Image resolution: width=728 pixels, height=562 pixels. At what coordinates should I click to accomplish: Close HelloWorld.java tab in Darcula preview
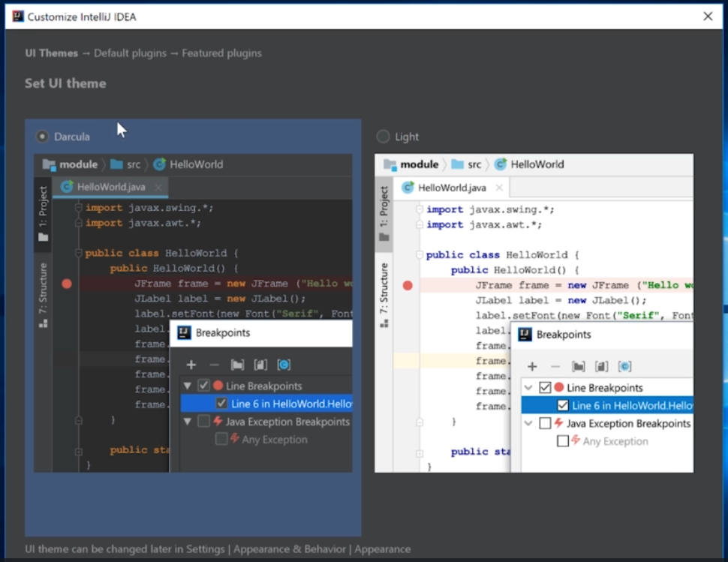158,187
